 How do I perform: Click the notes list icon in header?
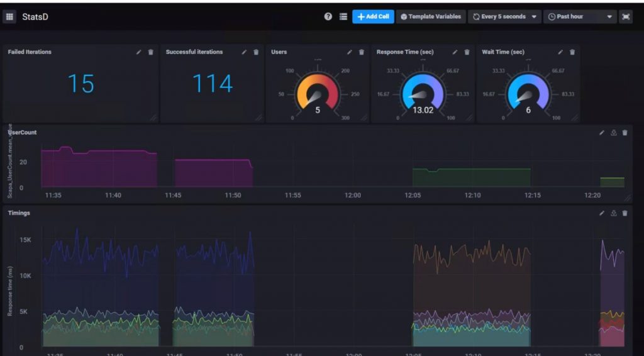343,16
